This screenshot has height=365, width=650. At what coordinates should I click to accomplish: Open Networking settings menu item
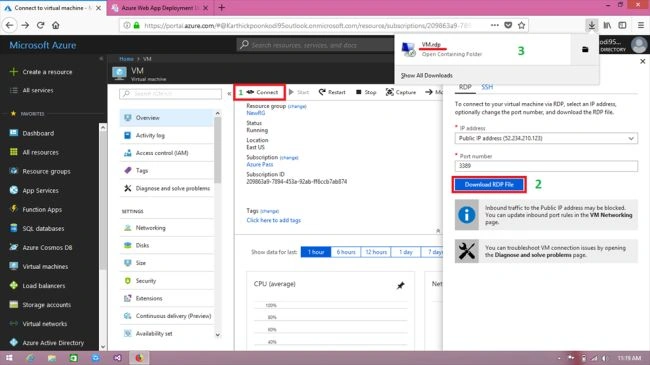point(167,228)
